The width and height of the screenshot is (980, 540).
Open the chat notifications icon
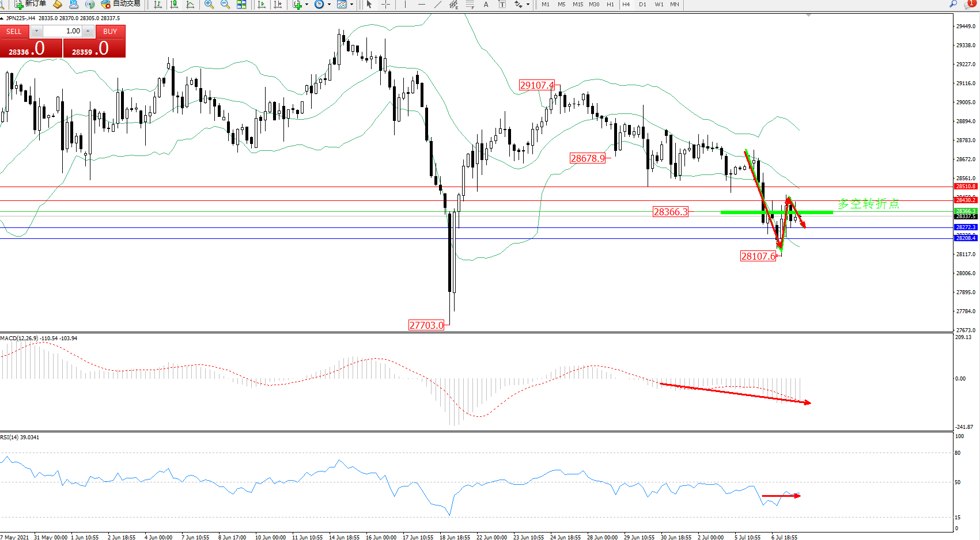969,5
